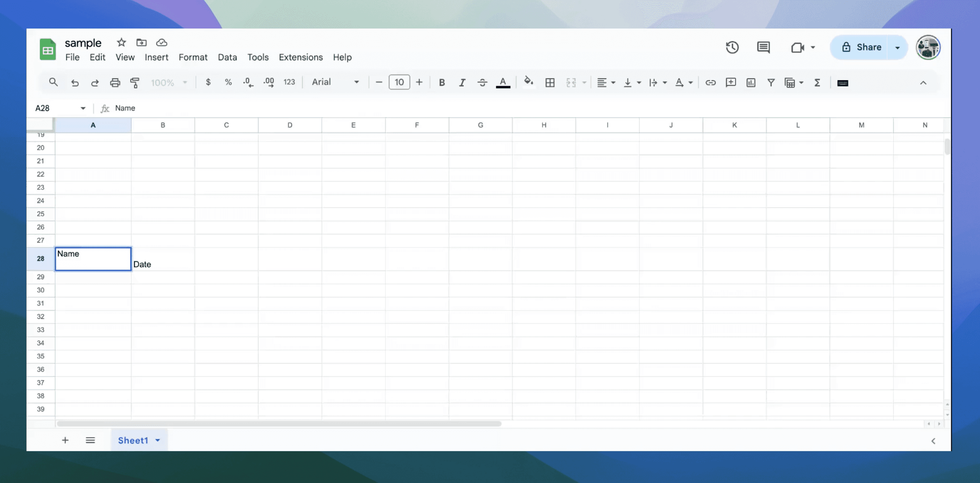
Task: Insert a comment from toolbar
Action: click(731, 82)
